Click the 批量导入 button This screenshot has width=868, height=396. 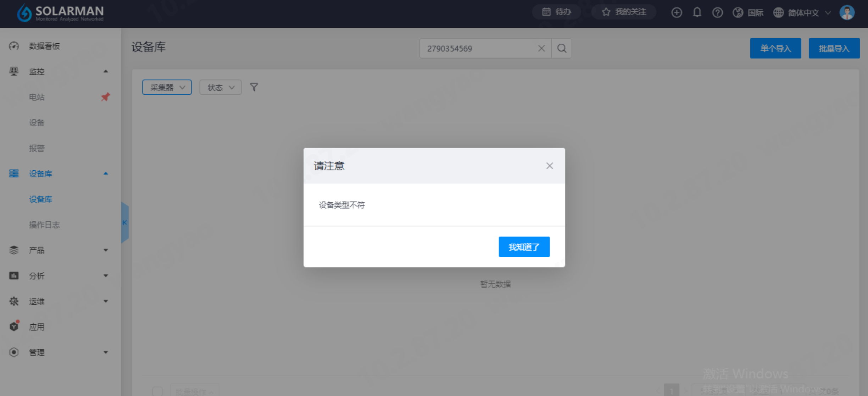pos(834,48)
